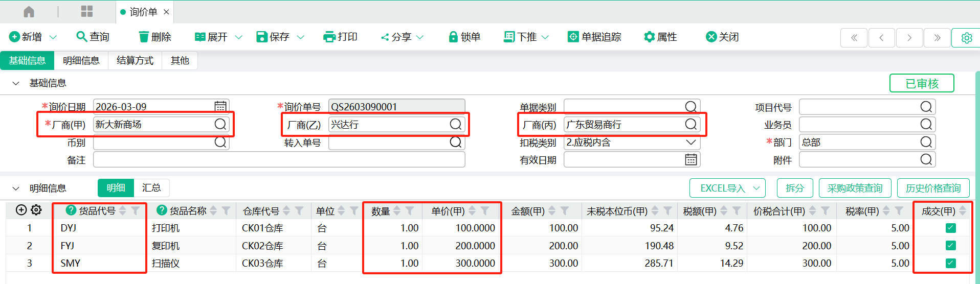Click the search icon in 厂商(甲) field

(220, 124)
